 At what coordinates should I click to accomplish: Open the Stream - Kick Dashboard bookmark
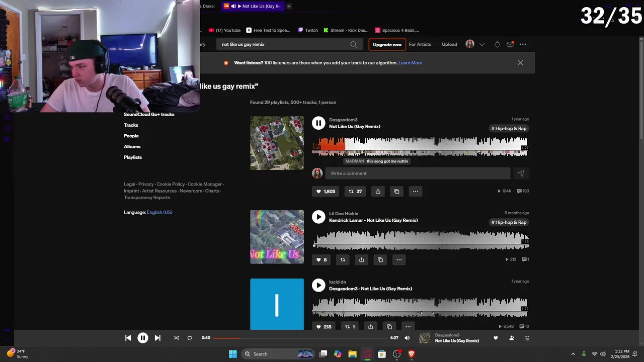346,30
